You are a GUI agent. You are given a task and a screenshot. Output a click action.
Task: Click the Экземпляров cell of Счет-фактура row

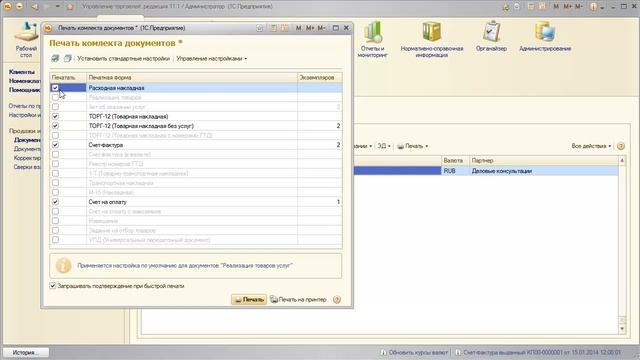click(320, 145)
